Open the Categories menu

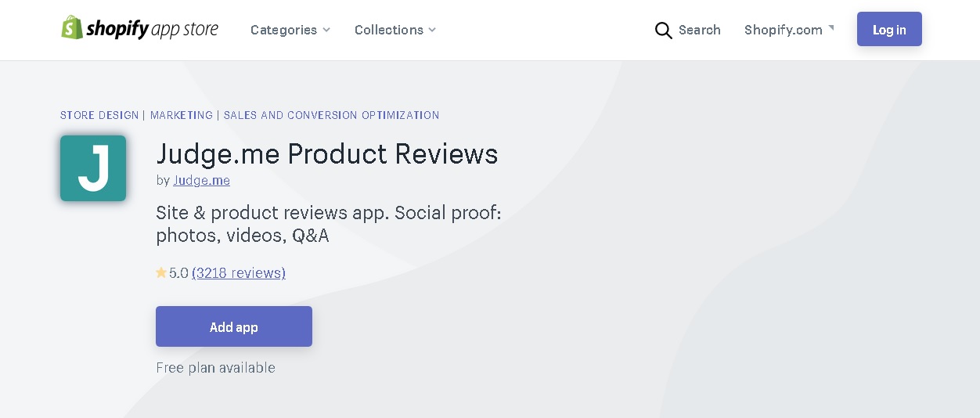point(290,30)
